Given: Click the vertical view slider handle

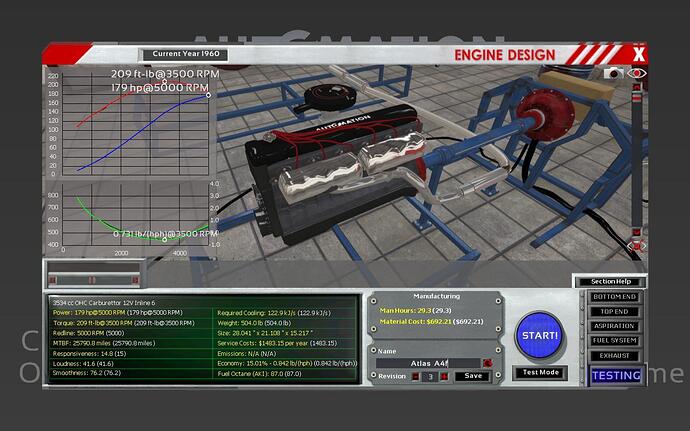Looking at the screenshot, I should (638, 100).
